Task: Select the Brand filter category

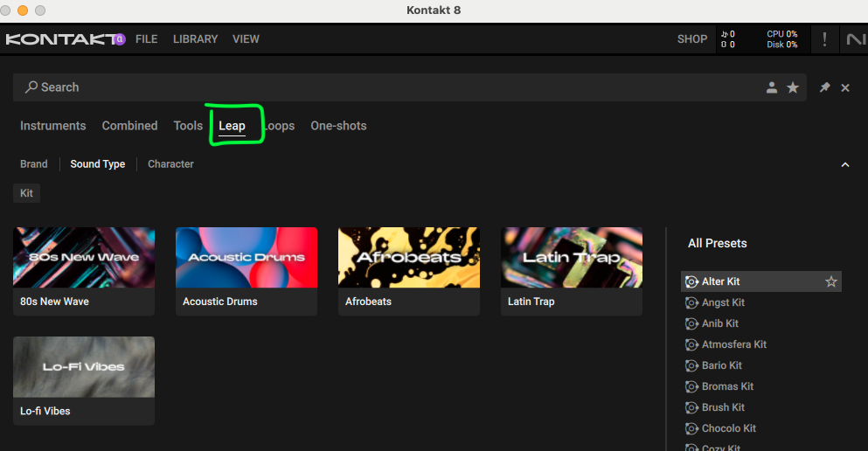Action: tap(34, 163)
